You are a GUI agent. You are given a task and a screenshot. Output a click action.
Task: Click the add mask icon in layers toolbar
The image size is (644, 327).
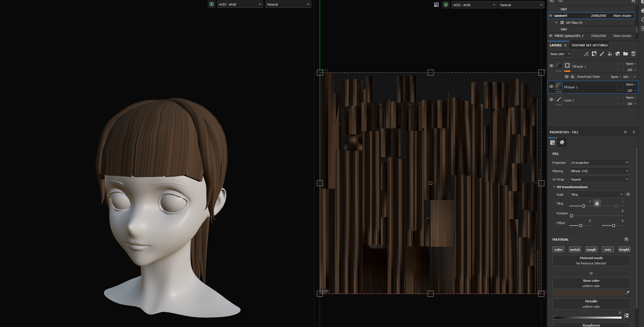pos(594,54)
